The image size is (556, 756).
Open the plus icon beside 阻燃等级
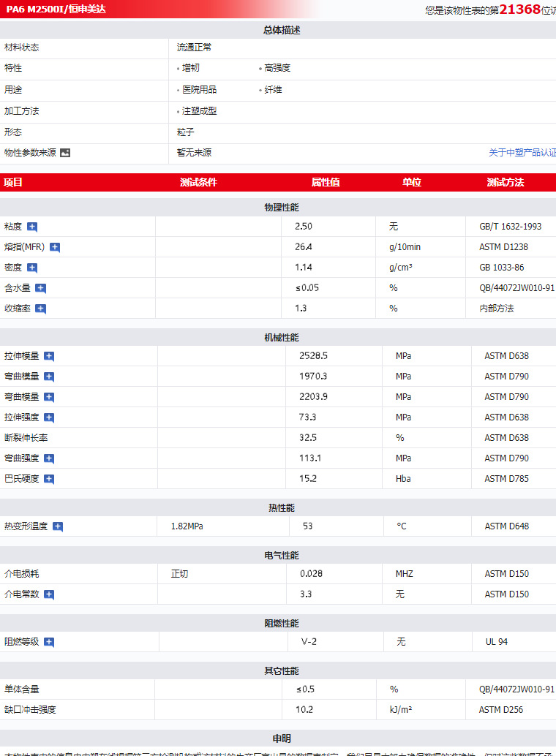tap(49, 642)
